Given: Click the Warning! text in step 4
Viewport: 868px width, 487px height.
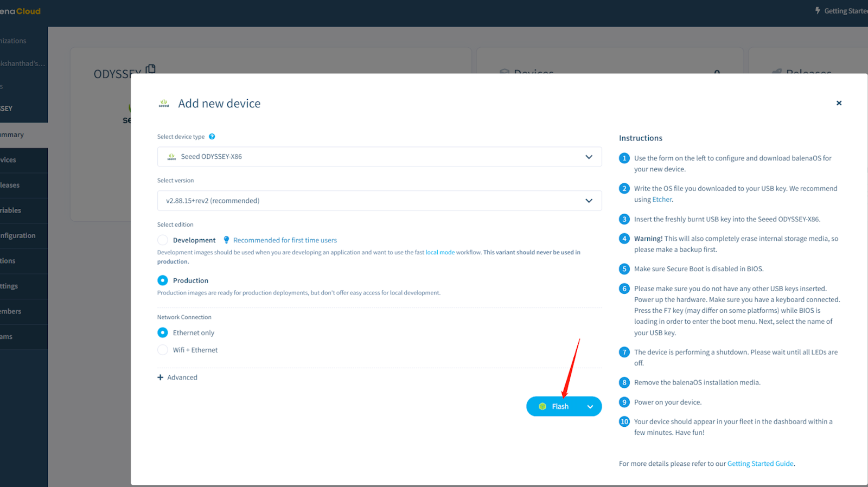Looking at the screenshot, I should 648,239.
